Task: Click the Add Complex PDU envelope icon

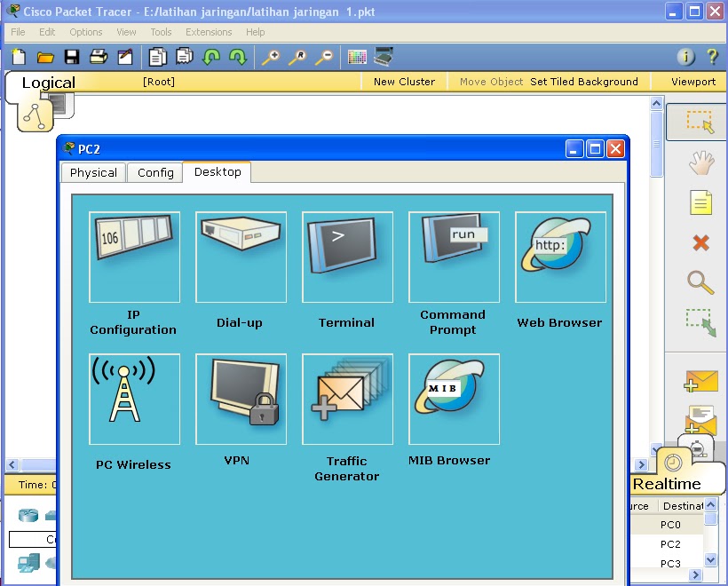Action: 700,419
